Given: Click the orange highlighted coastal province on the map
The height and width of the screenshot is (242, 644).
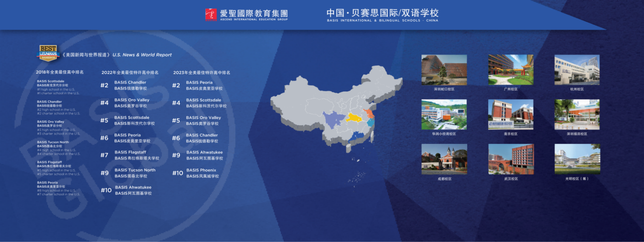Looking at the screenshot, I should 369,114.
